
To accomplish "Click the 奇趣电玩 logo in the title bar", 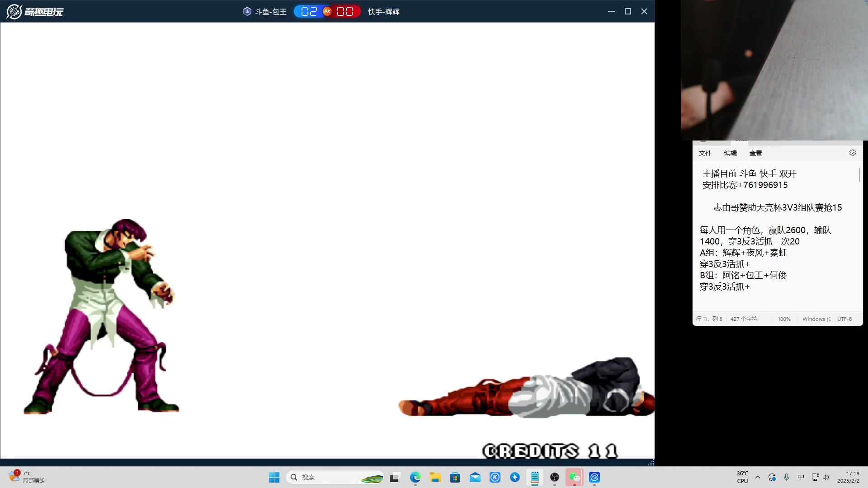I will coord(35,11).
